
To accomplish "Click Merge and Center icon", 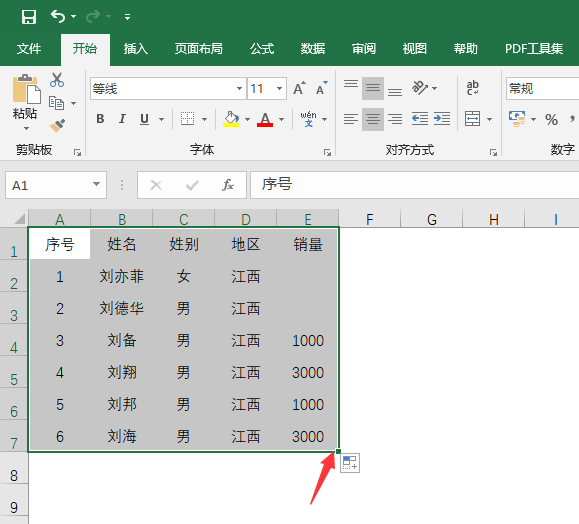I will [473, 119].
